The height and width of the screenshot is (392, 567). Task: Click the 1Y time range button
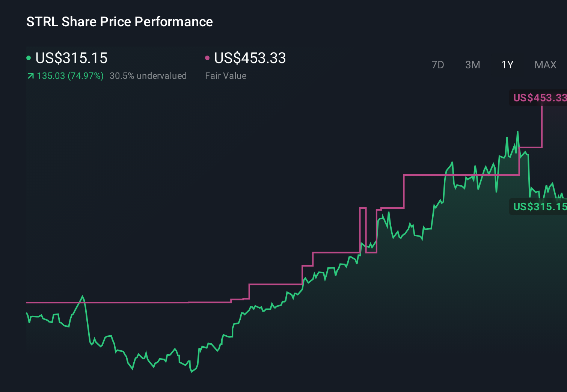(507, 65)
